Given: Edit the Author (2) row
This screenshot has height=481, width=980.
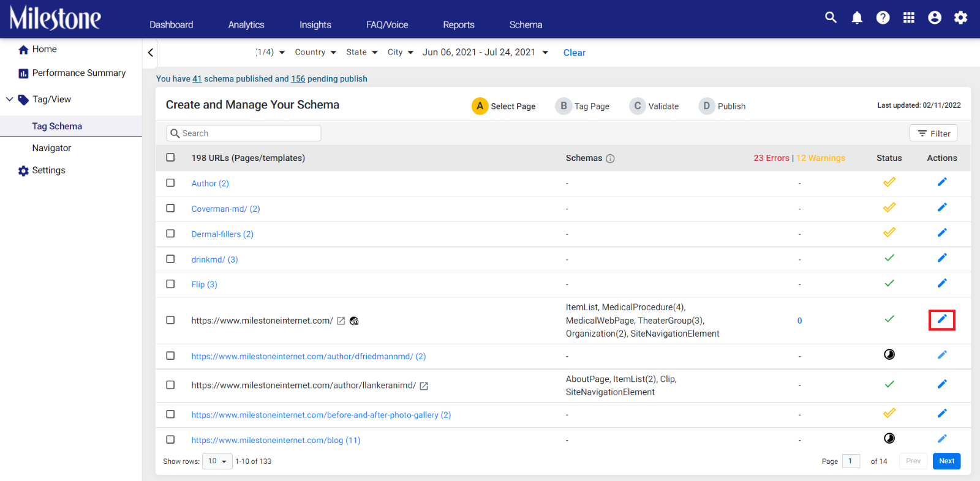Looking at the screenshot, I should [942, 182].
